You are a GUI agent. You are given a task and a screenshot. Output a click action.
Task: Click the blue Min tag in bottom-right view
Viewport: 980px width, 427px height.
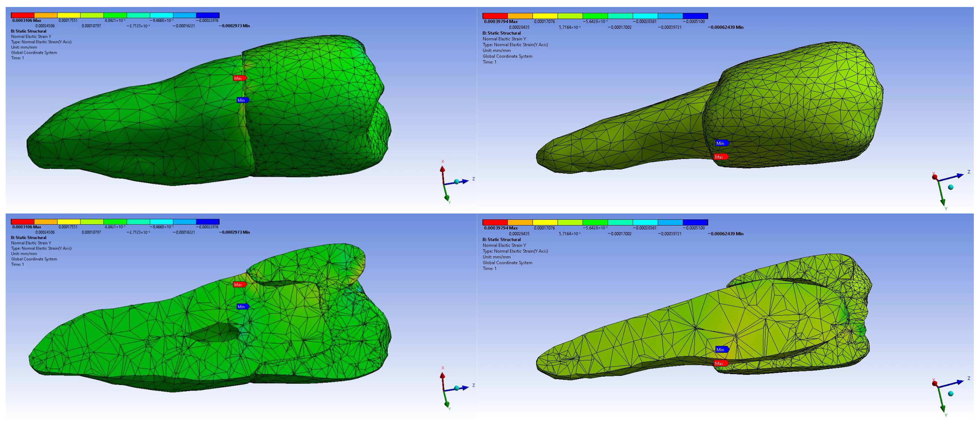click(722, 349)
